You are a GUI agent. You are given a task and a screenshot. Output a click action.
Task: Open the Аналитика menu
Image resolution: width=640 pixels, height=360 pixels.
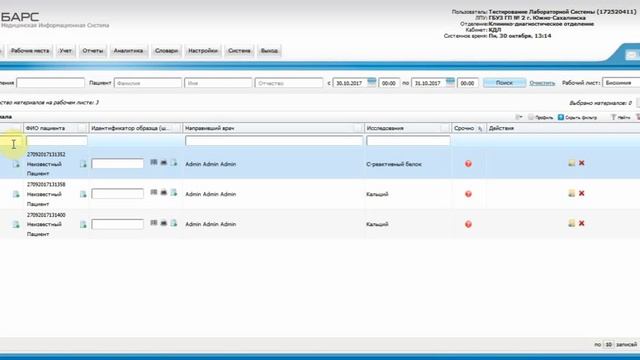[129, 51]
